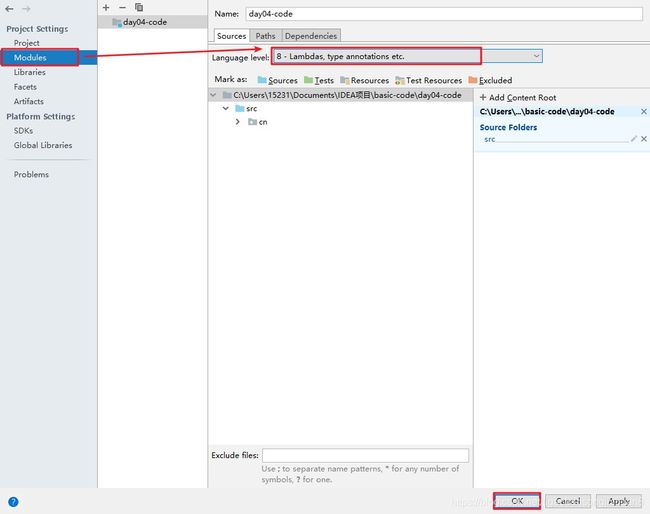Remove selected module with minus icon

(122, 7)
